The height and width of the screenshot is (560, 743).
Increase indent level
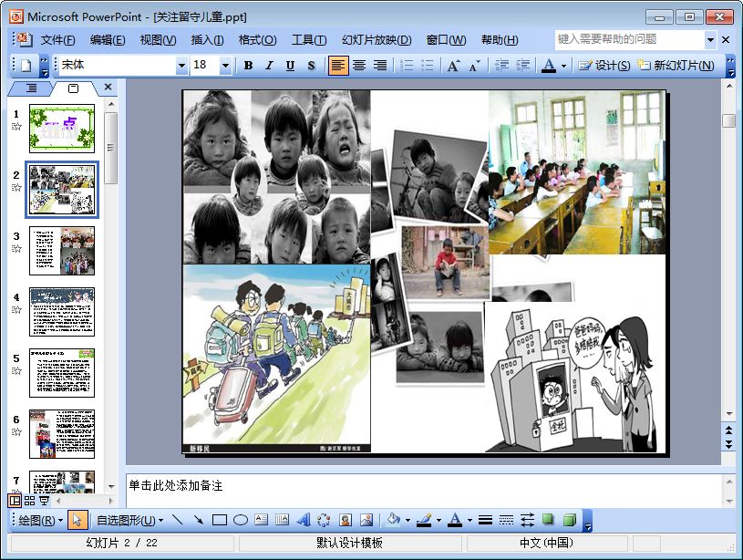click(x=522, y=66)
